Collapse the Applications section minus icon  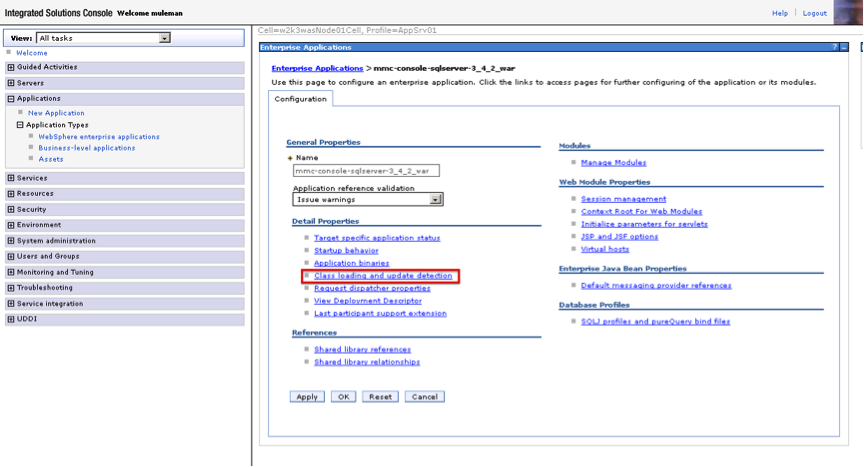(11, 99)
